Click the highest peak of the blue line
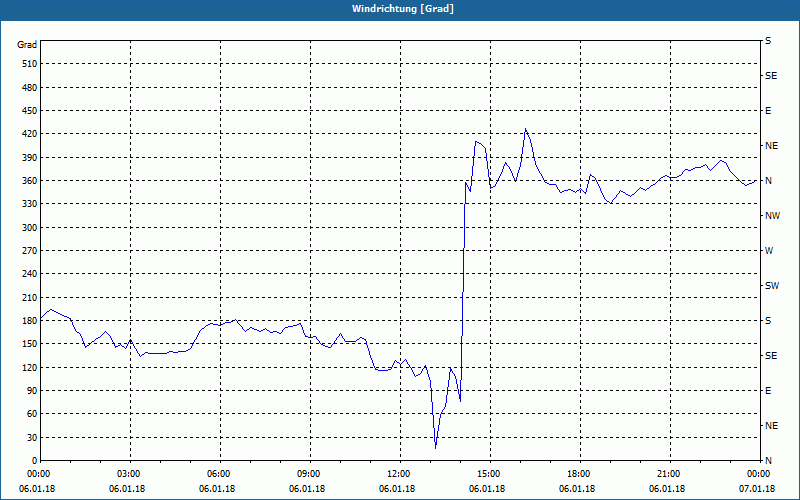 coord(526,129)
